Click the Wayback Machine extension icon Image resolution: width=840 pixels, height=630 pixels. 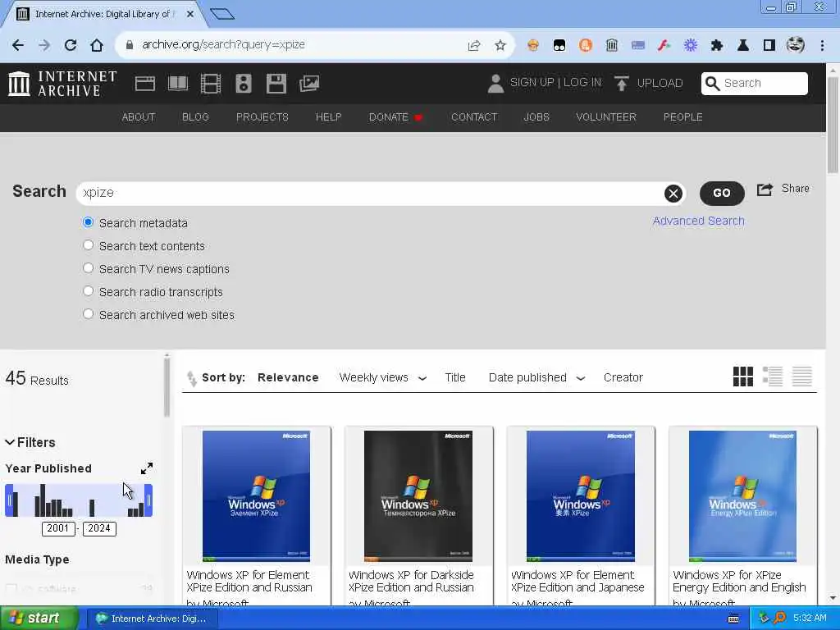(611, 45)
